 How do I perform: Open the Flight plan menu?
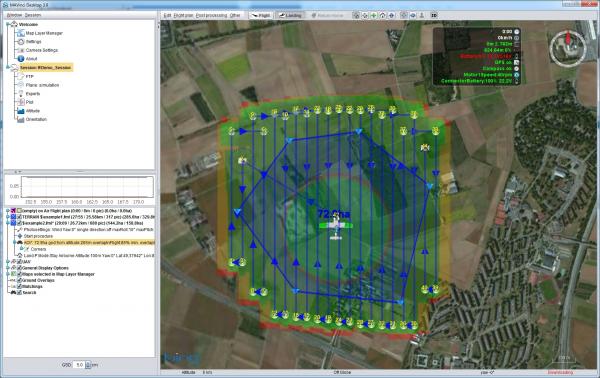[x=183, y=15]
